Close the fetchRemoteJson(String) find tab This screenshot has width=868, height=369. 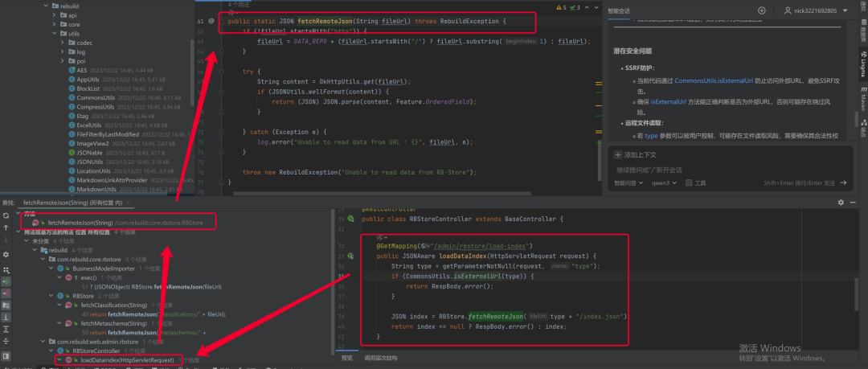(x=126, y=203)
